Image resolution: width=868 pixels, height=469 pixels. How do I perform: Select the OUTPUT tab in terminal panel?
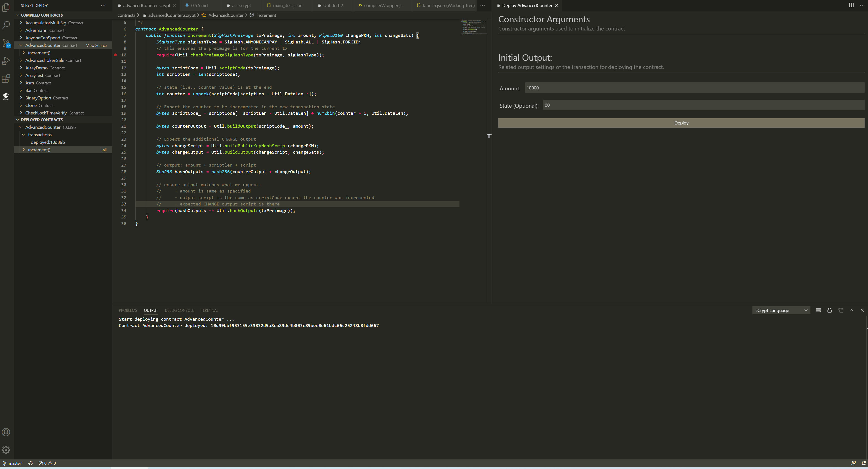click(x=151, y=310)
